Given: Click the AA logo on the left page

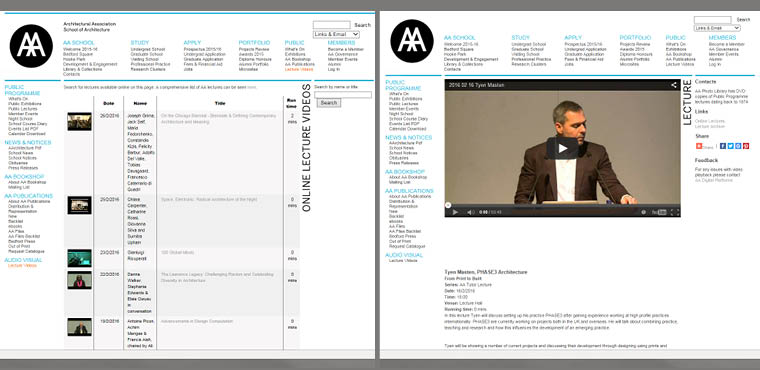Looking at the screenshot, I should (x=31, y=46).
